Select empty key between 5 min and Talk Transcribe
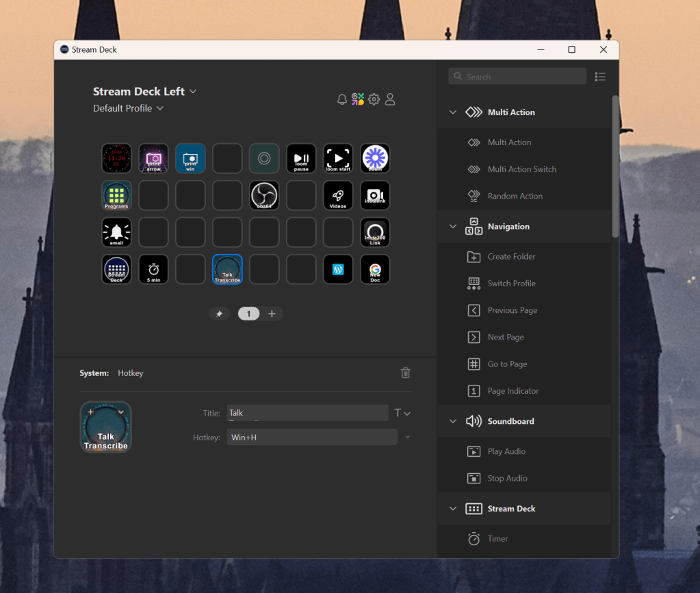 tap(191, 270)
